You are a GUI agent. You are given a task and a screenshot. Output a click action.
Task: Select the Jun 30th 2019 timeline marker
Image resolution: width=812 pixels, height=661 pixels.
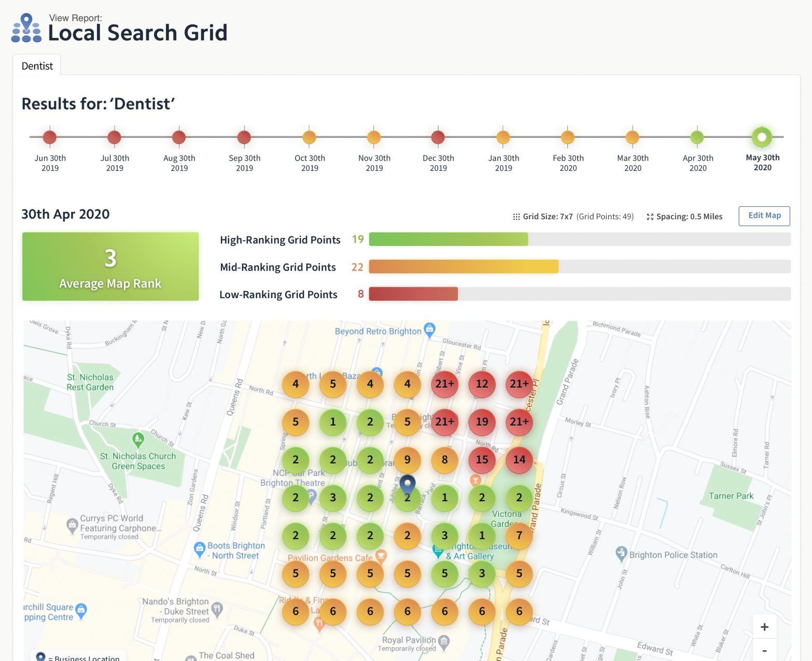pyautogui.click(x=49, y=137)
